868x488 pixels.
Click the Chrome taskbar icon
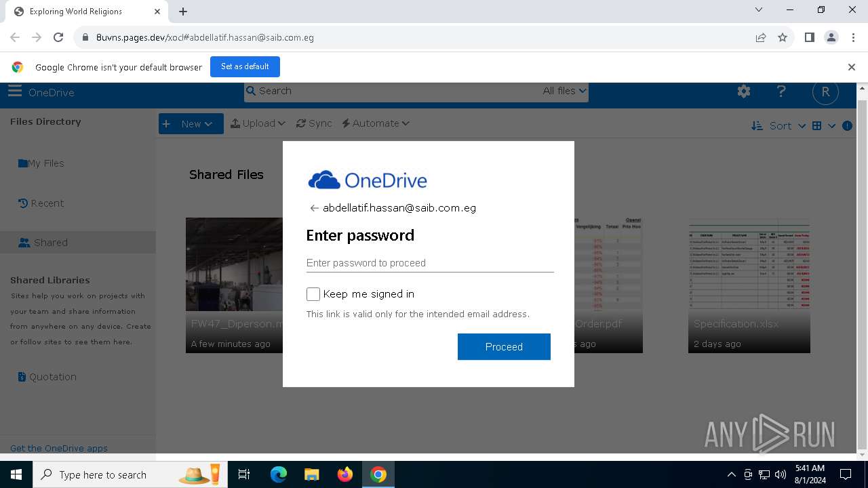point(378,474)
